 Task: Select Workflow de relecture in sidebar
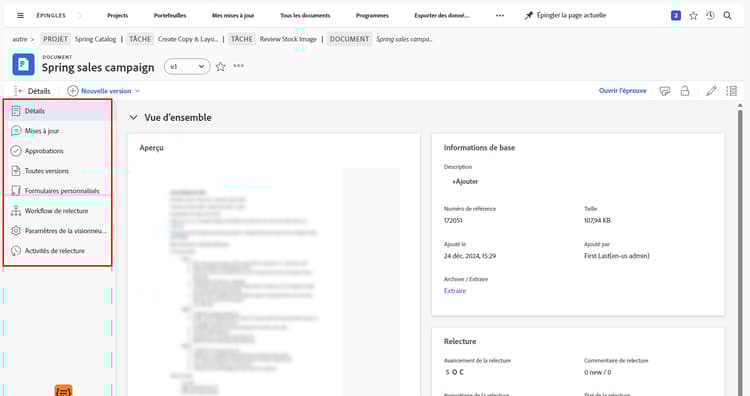[x=57, y=210]
